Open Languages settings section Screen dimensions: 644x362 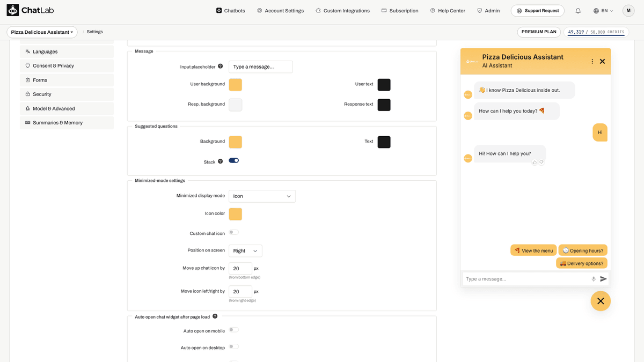(67, 51)
